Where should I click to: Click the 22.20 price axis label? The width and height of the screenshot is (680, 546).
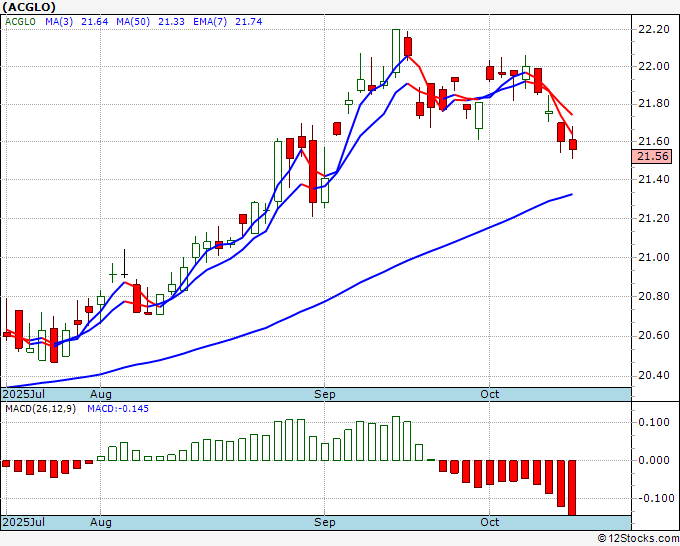(654, 29)
